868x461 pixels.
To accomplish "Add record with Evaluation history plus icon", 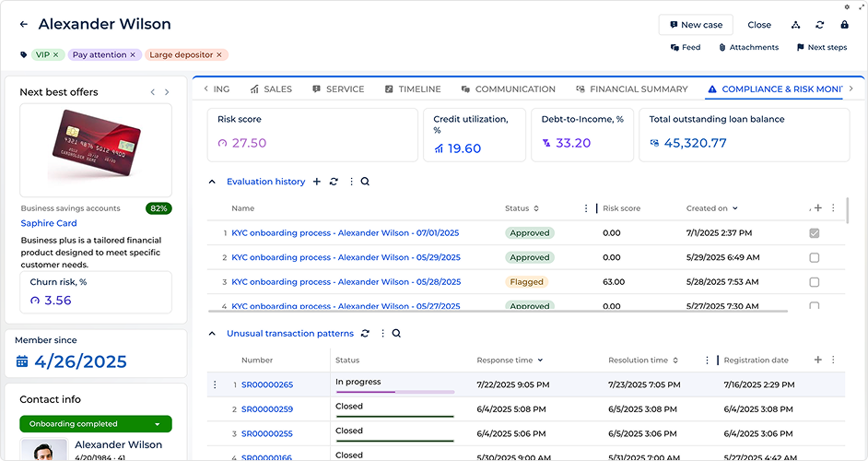I will (317, 182).
